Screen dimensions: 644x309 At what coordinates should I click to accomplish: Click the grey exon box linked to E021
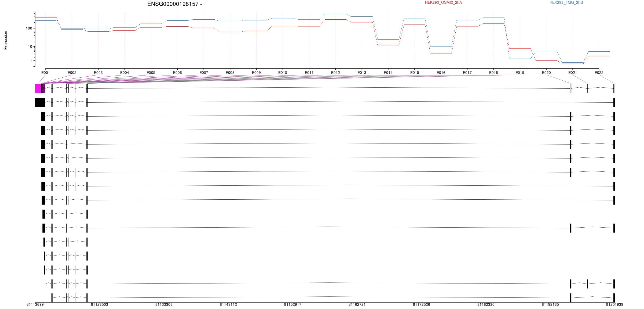587,88
